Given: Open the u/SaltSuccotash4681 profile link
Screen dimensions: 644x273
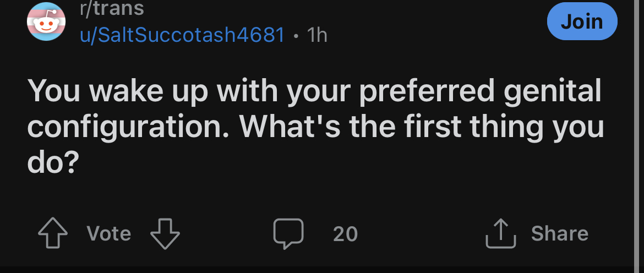Looking at the screenshot, I should pos(182,35).
